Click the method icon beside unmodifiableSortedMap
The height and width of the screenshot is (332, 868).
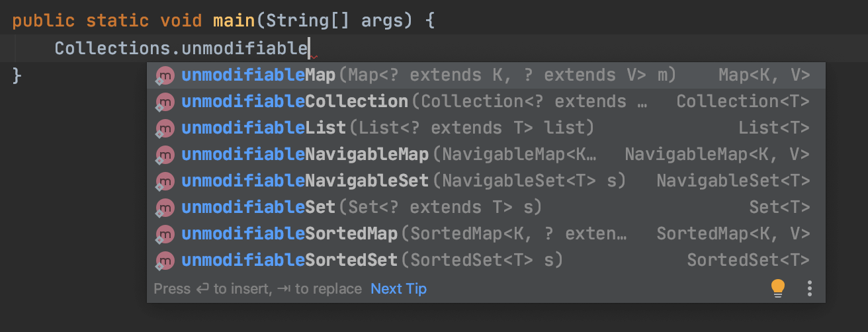(x=165, y=234)
